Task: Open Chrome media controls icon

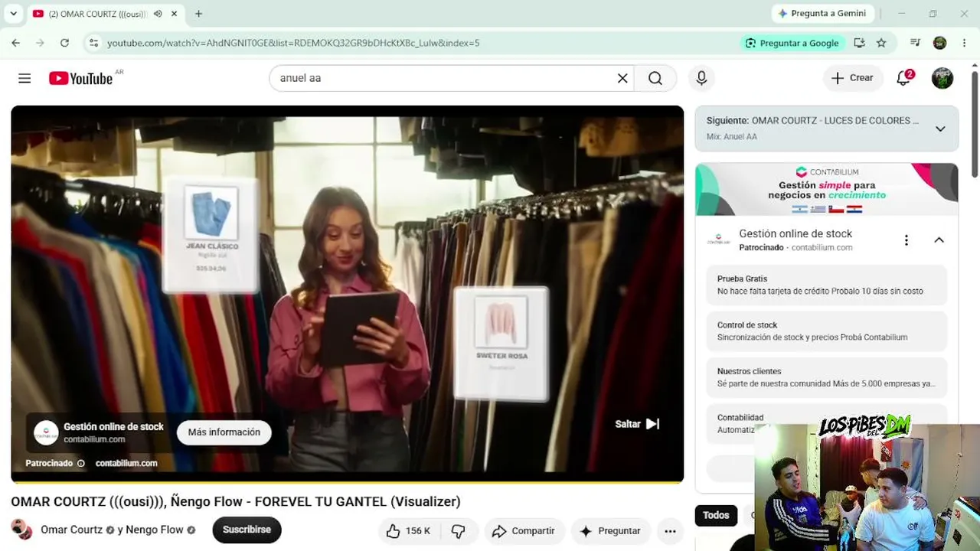Action: click(915, 43)
